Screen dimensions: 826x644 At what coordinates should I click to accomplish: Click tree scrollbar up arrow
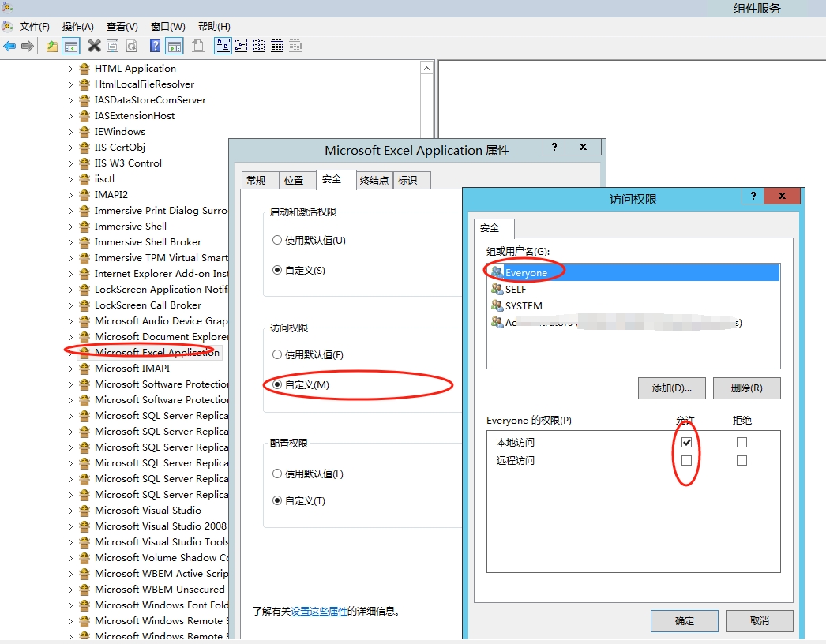click(426, 69)
